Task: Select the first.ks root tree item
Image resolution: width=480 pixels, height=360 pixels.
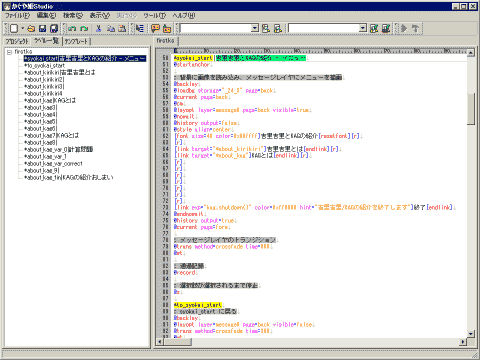Action: (23, 52)
